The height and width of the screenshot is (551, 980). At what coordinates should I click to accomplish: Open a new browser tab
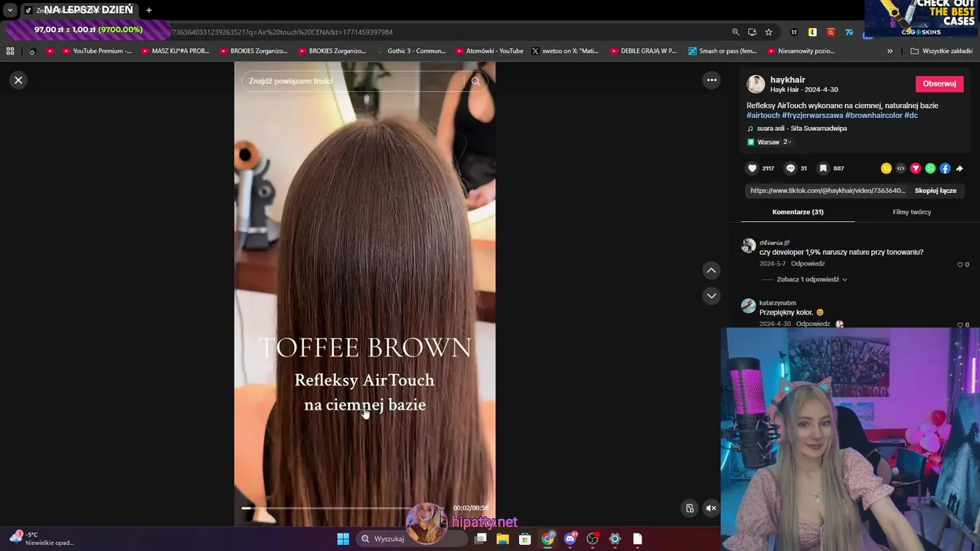coord(149,10)
